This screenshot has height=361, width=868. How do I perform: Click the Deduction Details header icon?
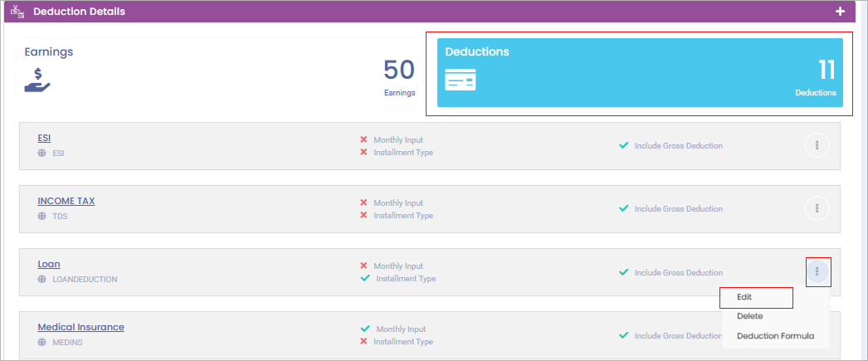(17, 12)
